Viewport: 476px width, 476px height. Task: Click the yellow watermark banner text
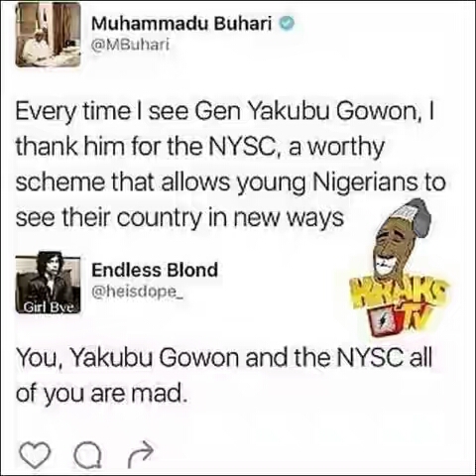[x=401, y=294]
